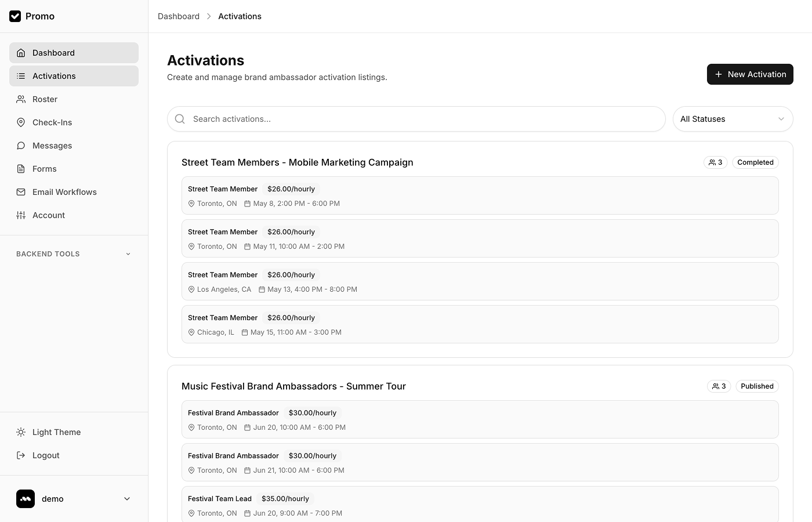Click the participant count badge showing 3
The image size is (812, 522).
pyautogui.click(x=715, y=162)
